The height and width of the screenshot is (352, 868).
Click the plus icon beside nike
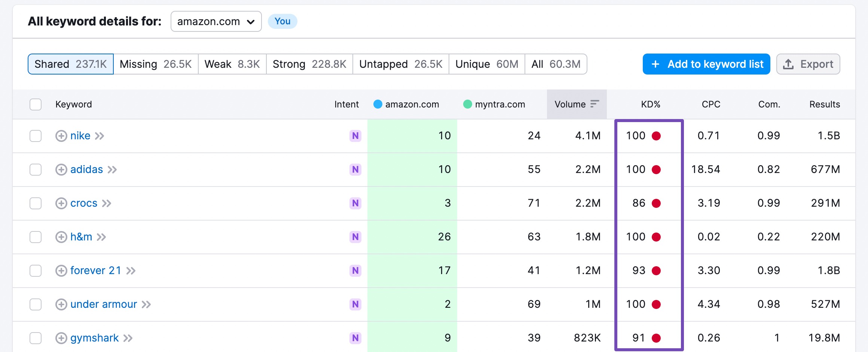[61, 136]
